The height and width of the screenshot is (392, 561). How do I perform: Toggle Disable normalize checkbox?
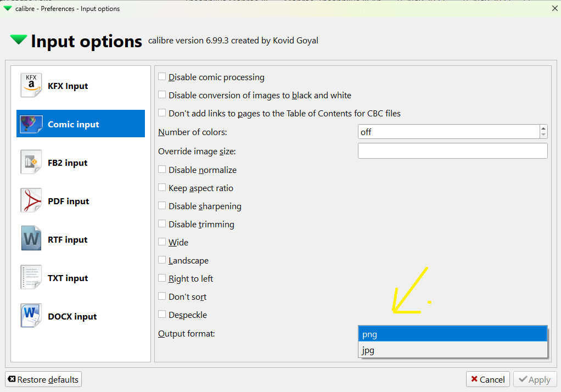162,169
